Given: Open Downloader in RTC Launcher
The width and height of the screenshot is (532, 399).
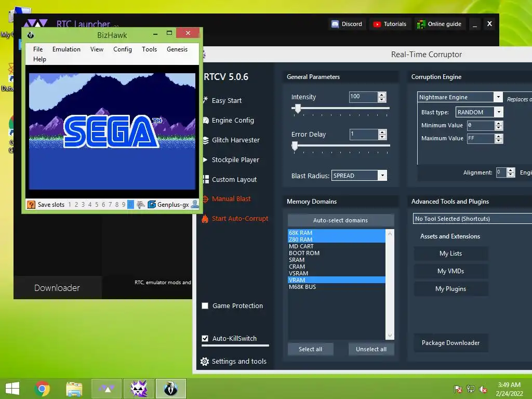Looking at the screenshot, I should 57,288.
